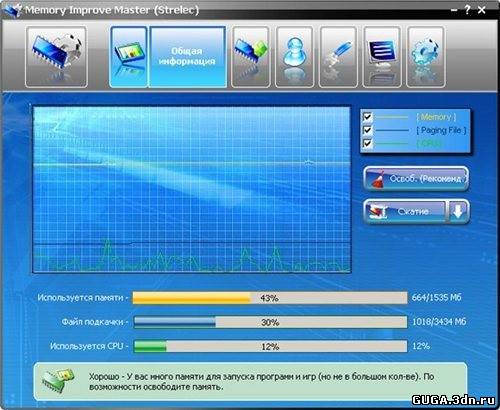Click the Освоб. (Рекоменд.) free memory button
Viewport: 500px width, 410px height.
416,179
